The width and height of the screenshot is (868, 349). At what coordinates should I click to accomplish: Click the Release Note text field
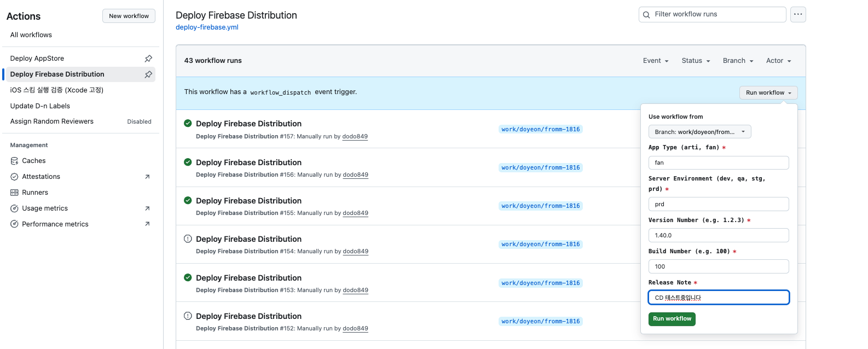click(719, 298)
